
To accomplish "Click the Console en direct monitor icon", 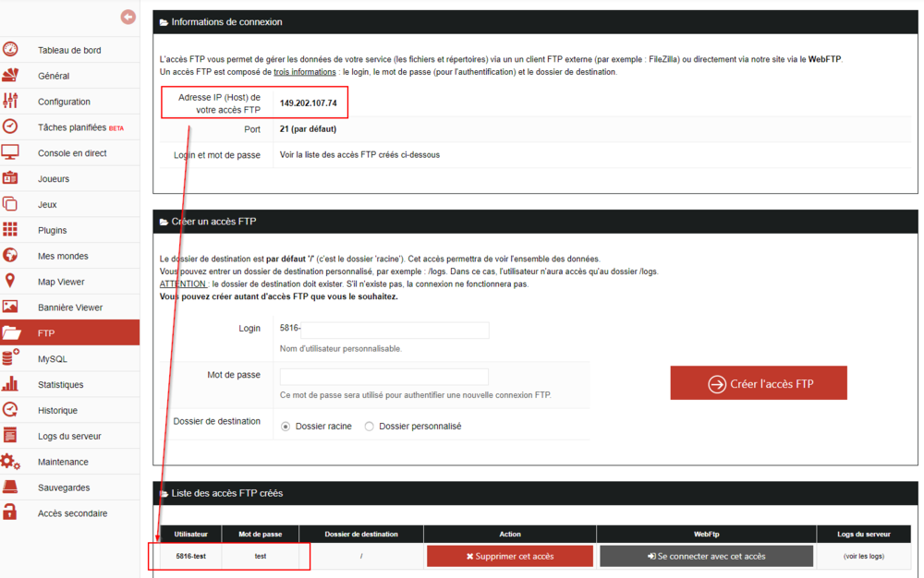I will click(10, 152).
